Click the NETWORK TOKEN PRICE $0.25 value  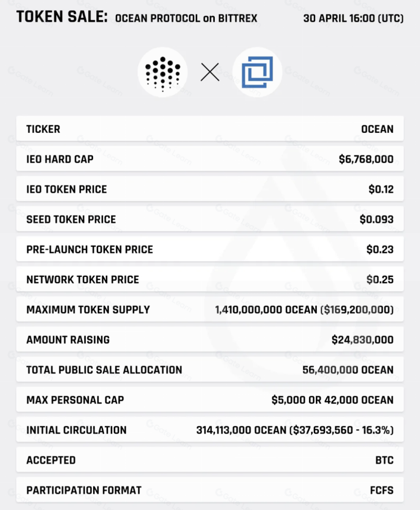tap(381, 279)
